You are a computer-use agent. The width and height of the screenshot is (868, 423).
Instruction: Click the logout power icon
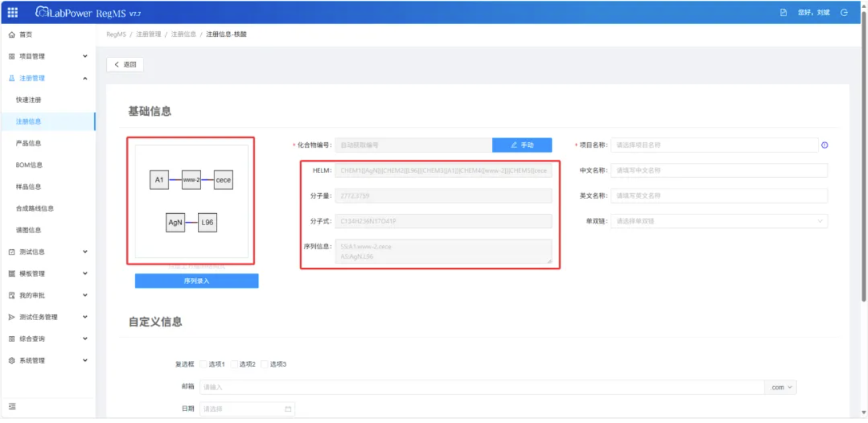845,13
